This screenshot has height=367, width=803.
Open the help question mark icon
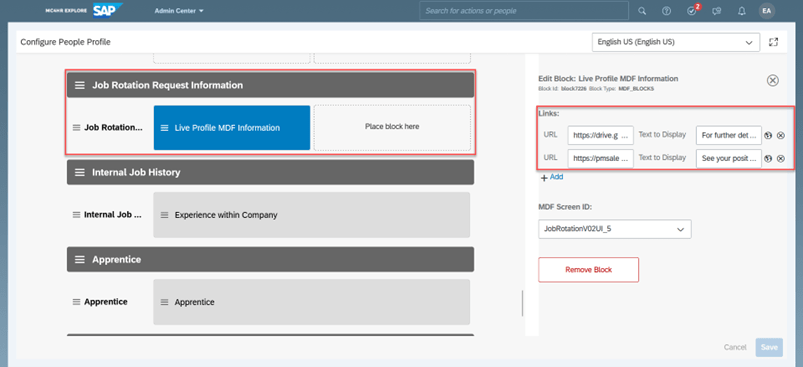pyautogui.click(x=666, y=11)
